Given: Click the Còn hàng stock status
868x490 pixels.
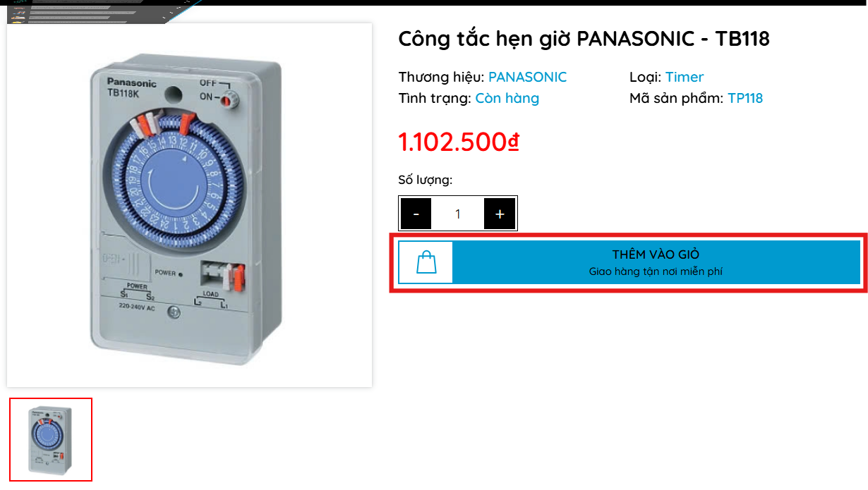Looking at the screenshot, I should click(x=507, y=98).
